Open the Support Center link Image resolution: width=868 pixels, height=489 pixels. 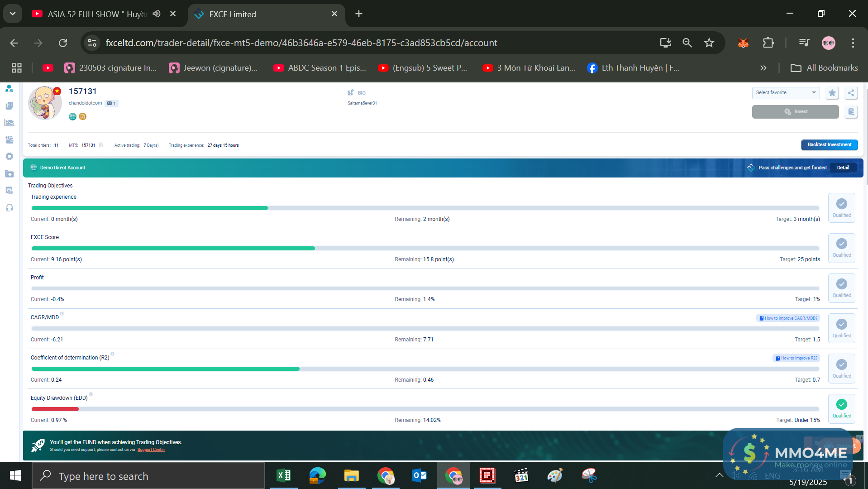(x=151, y=450)
